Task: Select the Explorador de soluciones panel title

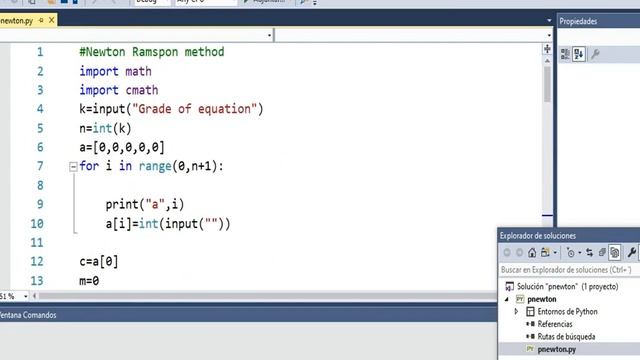Action: pyautogui.click(x=538, y=236)
